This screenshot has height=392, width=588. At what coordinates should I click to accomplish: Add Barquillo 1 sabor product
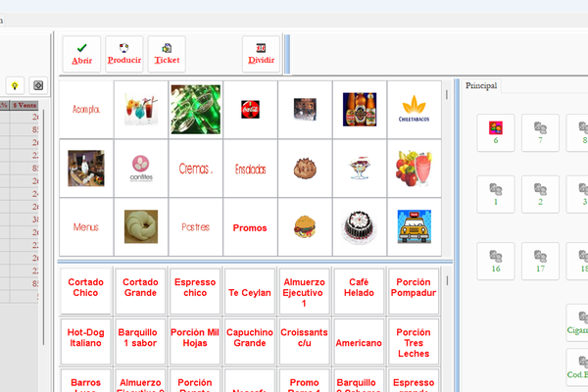pyautogui.click(x=140, y=341)
